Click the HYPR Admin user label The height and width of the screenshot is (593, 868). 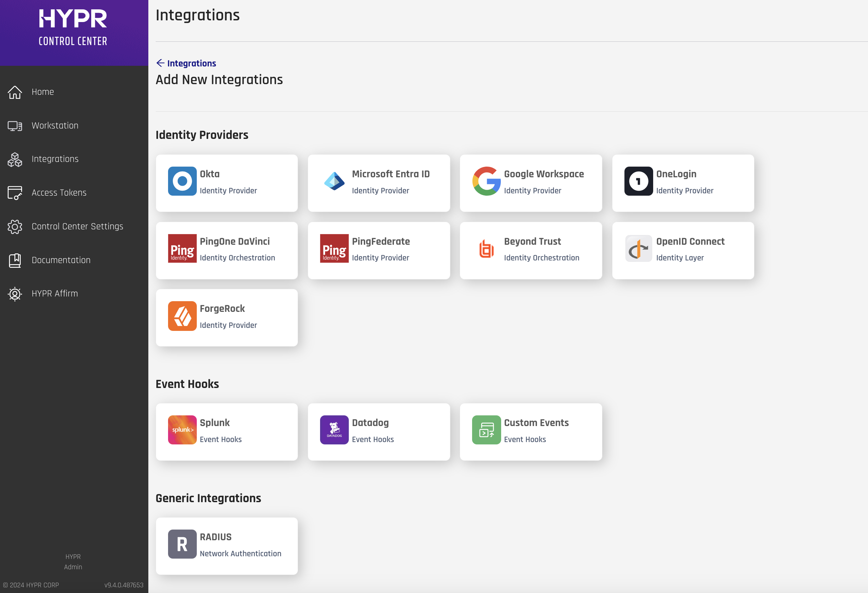point(73,562)
